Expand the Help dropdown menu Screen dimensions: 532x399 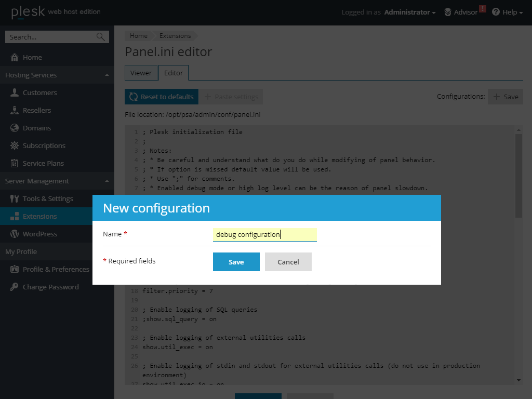point(507,12)
